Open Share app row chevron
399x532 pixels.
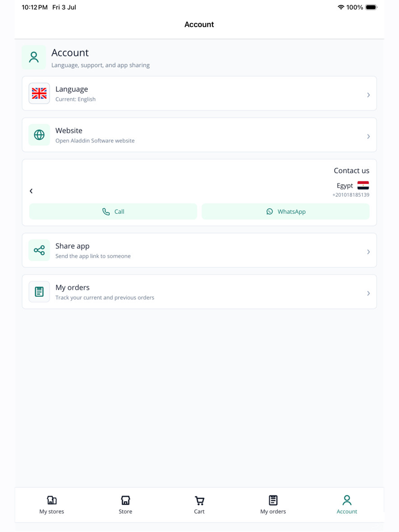368,252
